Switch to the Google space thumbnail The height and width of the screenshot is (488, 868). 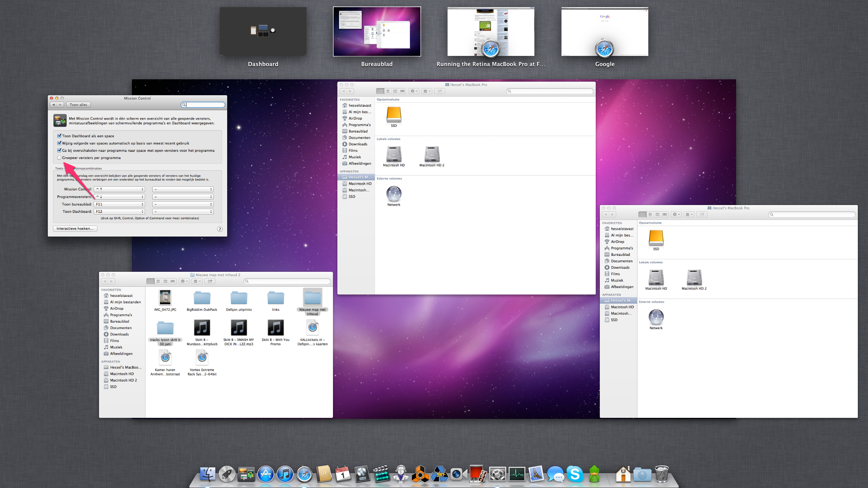[605, 32]
